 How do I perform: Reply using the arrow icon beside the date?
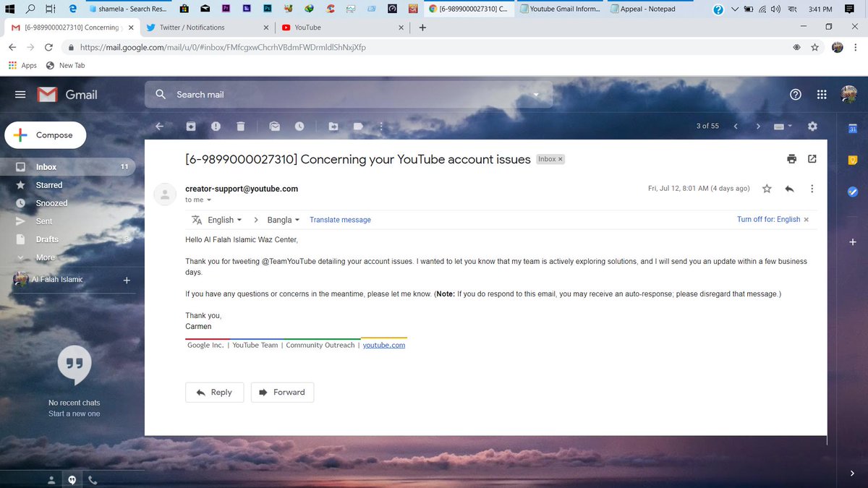[790, 189]
